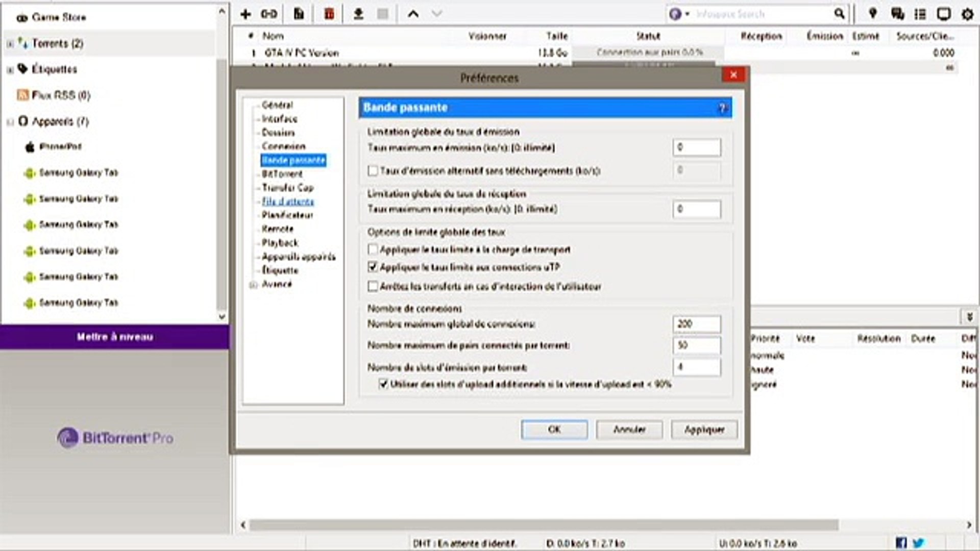Click Move Down Queue arrow icon
Image resolution: width=980 pixels, height=551 pixels.
437,14
